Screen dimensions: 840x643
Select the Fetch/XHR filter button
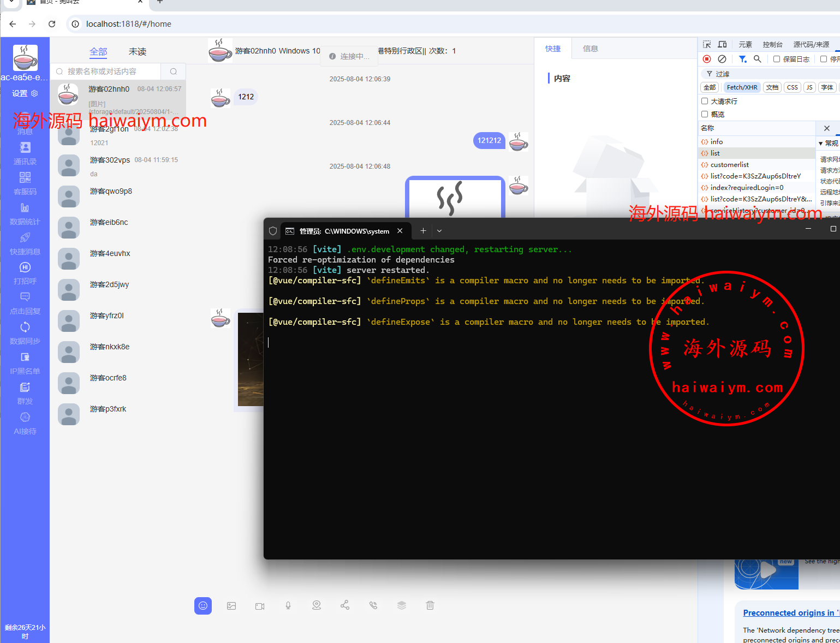(x=742, y=87)
